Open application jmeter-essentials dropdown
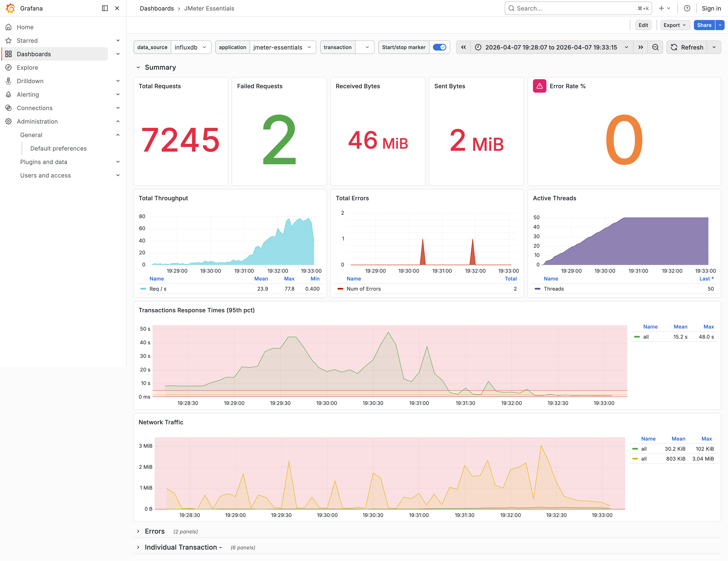Viewport: 728px width, 561px height. (x=283, y=47)
